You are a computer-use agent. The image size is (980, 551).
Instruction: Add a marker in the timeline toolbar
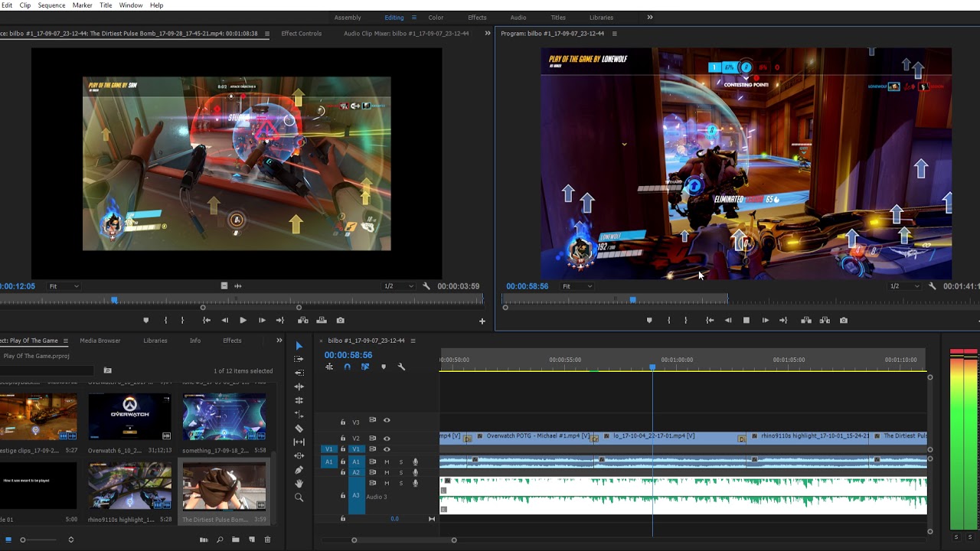click(x=384, y=367)
